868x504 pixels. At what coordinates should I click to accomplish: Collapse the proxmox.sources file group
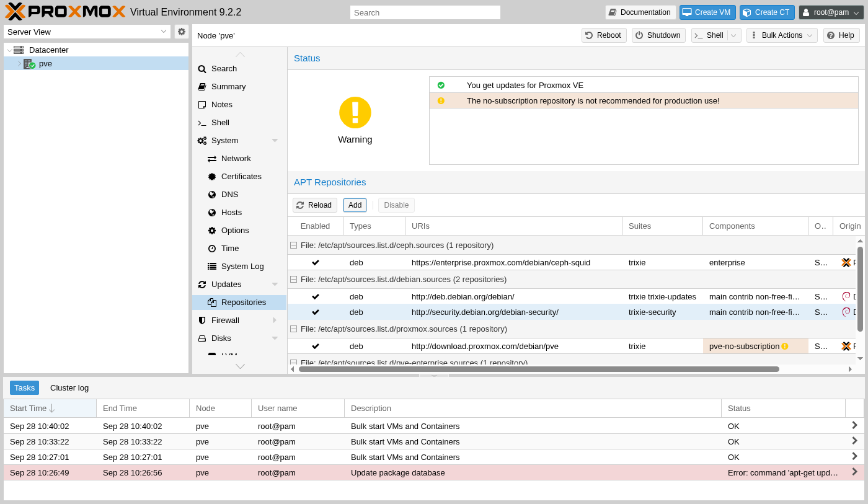click(294, 329)
